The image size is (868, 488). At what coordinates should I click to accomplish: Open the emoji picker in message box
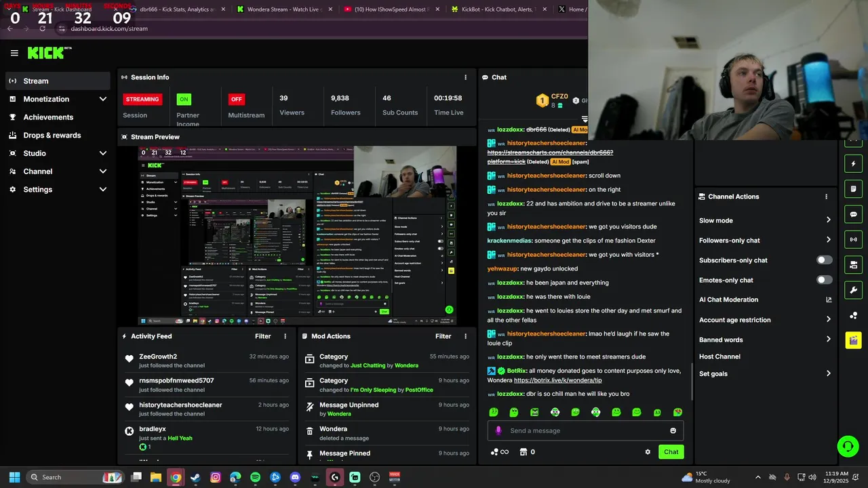[x=673, y=430]
